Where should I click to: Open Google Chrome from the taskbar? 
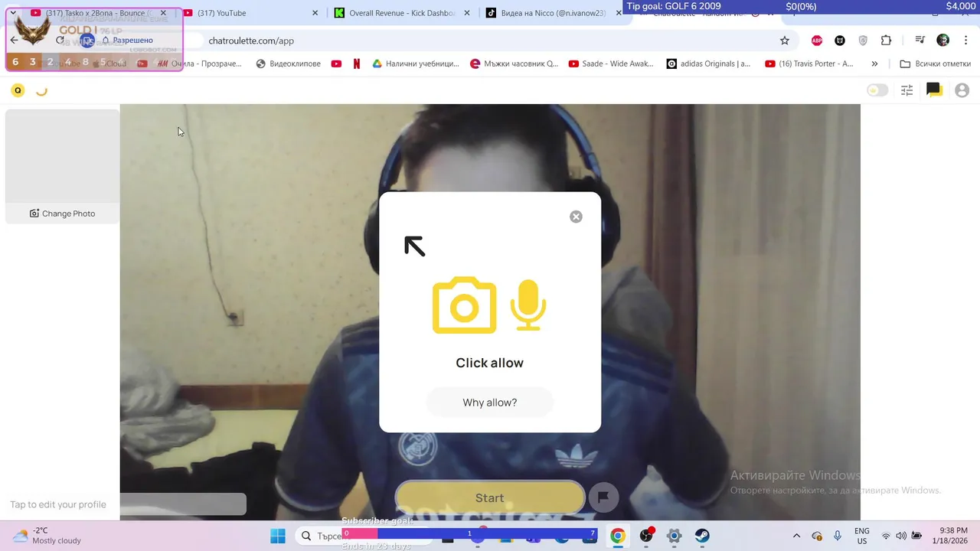[x=617, y=536]
